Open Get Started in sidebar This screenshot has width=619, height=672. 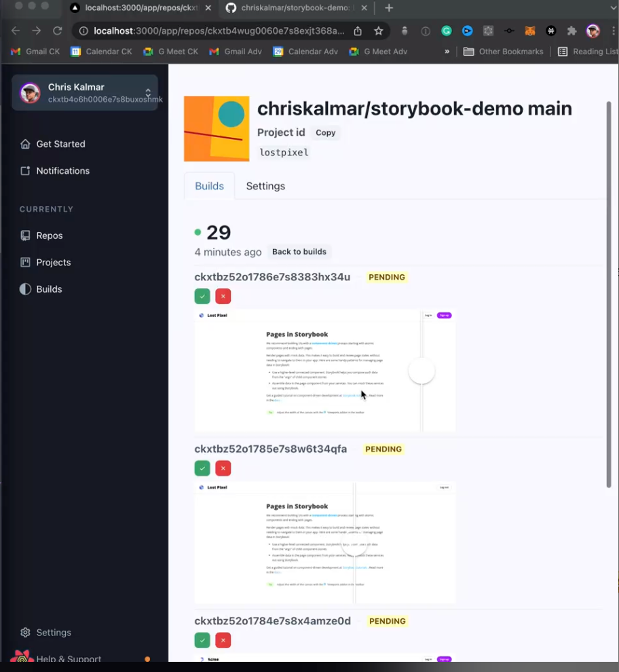click(53, 144)
